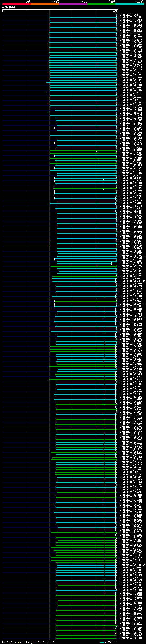
Task: Select the UniRef100_Q93XJ0 label
Action: (131, 321)
